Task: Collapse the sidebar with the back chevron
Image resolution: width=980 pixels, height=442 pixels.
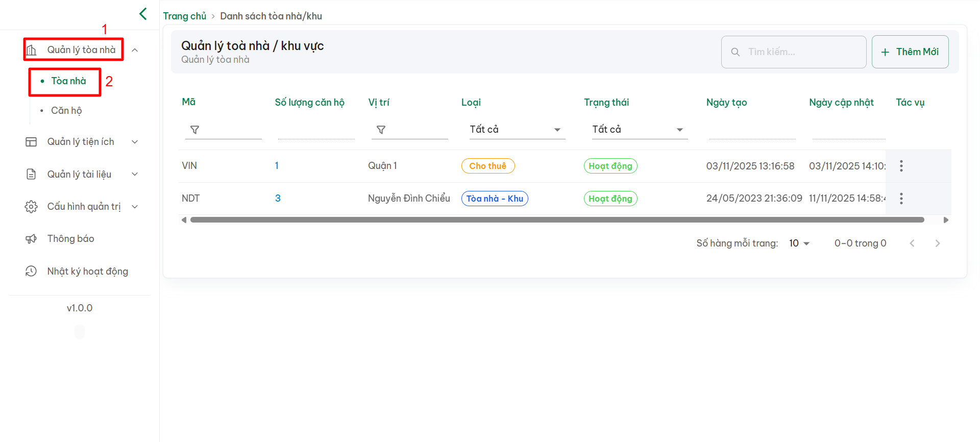Action: tap(143, 14)
